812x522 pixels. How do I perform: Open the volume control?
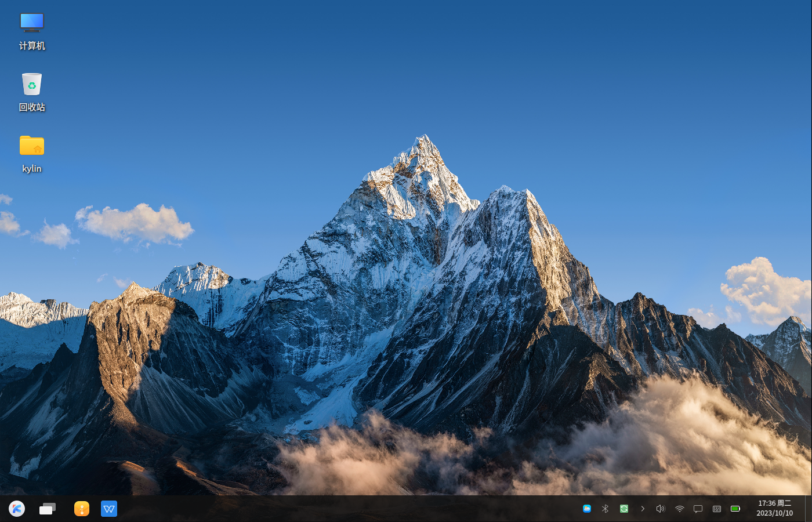point(660,509)
